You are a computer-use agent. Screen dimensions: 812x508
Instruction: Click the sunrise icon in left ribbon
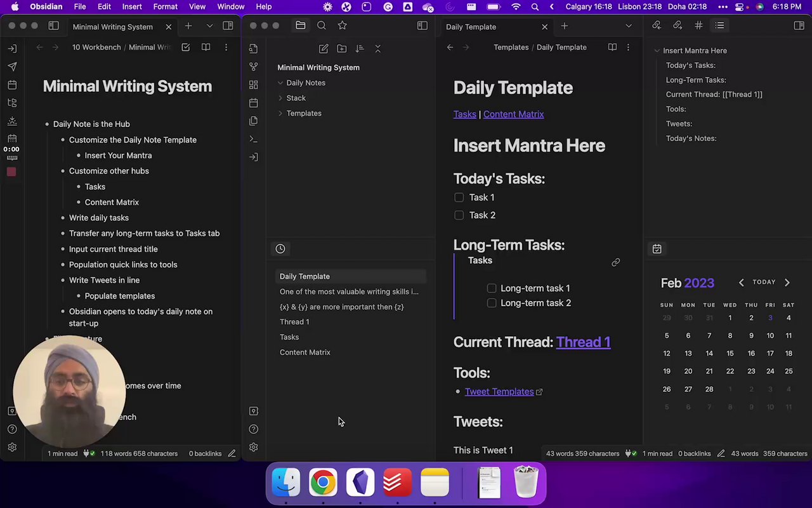point(12,121)
